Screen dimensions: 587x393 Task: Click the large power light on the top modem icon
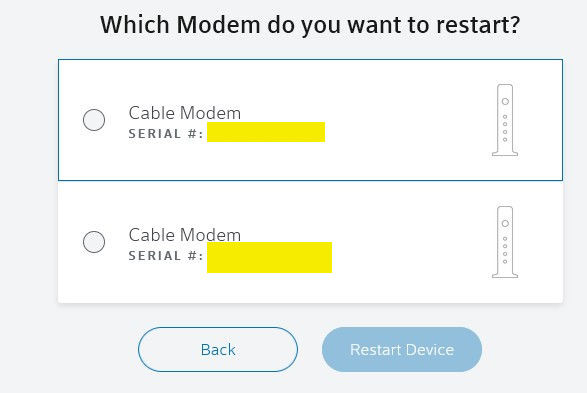click(505, 101)
